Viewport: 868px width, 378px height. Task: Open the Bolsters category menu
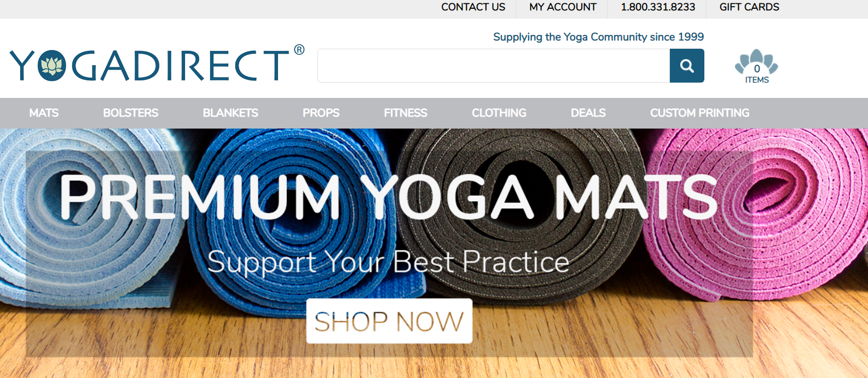point(131,113)
